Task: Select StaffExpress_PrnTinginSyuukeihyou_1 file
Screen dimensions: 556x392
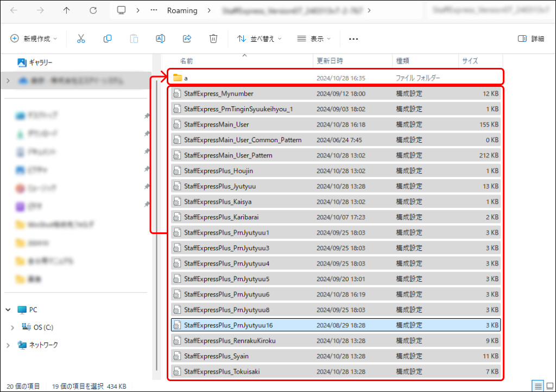Action: (x=336, y=109)
